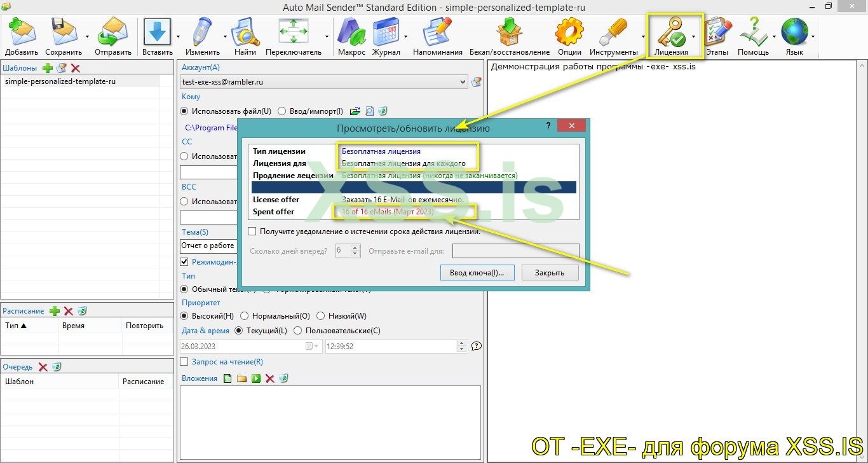
Task: Click the Переключатель layout icon
Action: pos(294,32)
